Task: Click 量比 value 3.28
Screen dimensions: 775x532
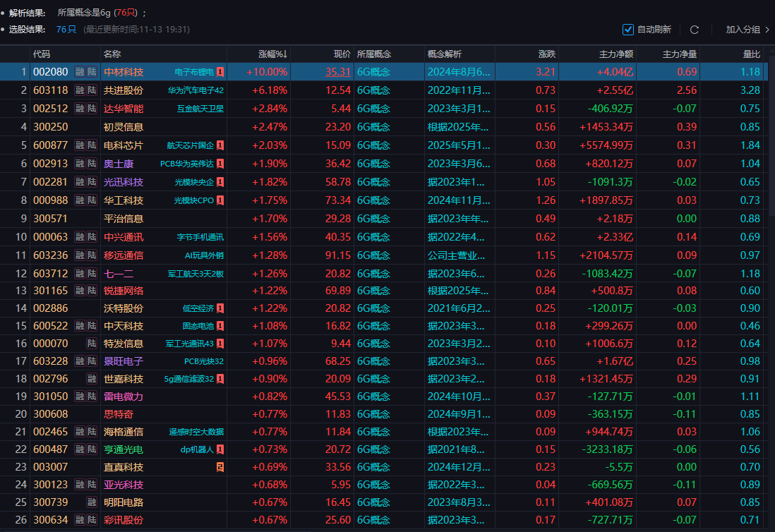Action: pos(750,90)
